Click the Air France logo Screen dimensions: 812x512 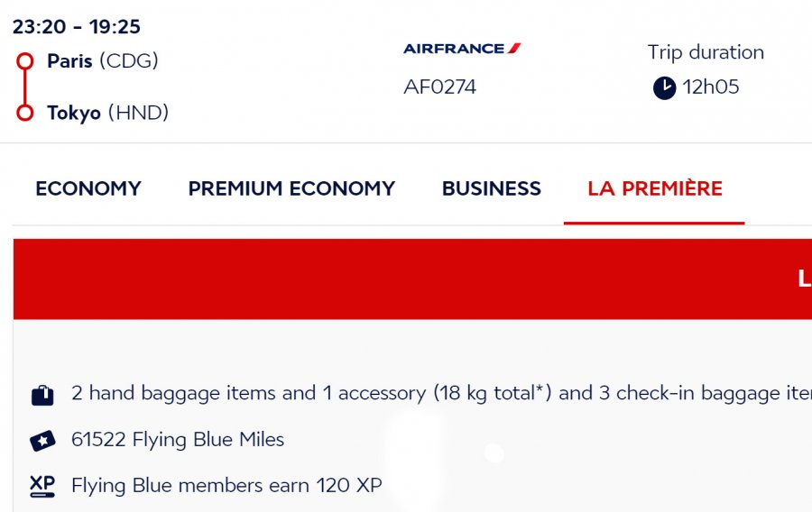[462, 49]
